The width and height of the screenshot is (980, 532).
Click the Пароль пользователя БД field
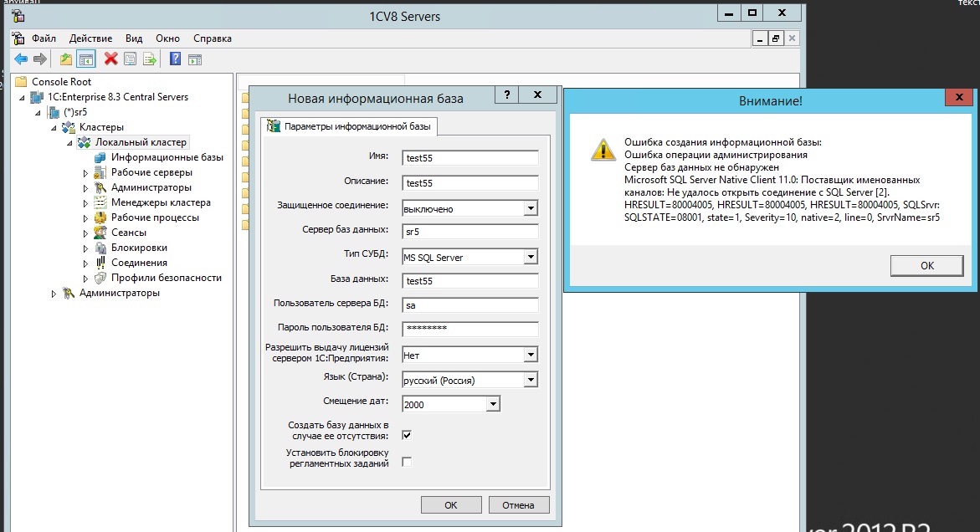tap(470, 329)
